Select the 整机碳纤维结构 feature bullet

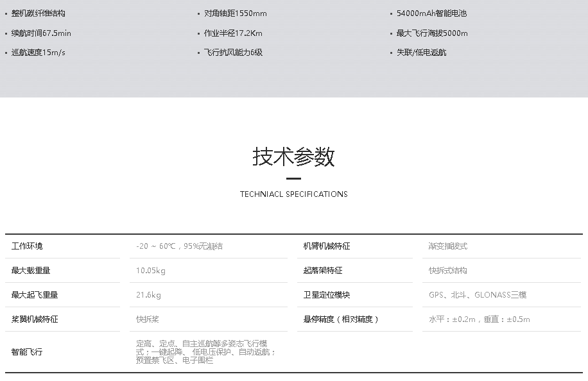point(39,13)
